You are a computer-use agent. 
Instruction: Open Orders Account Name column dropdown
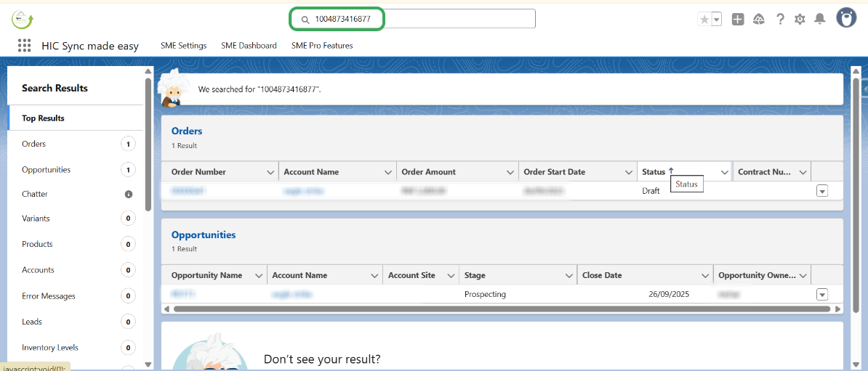389,173
